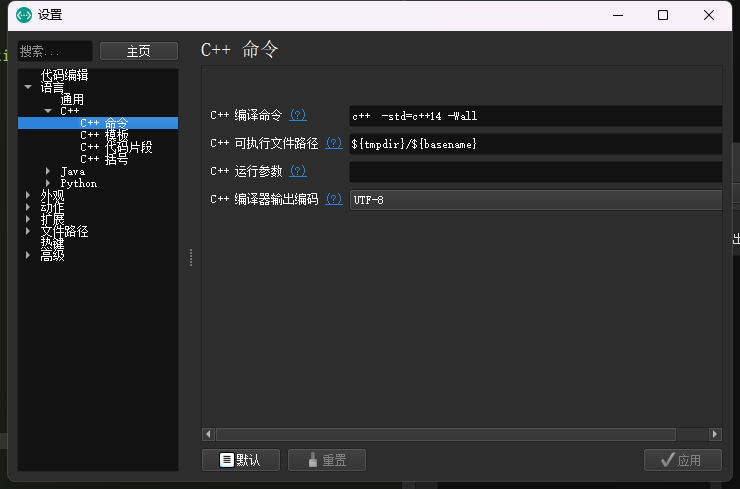Viewport: 740px width, 489px height.
Task: Open the UTF-8 encoding combo box
Action: point(535,200)
